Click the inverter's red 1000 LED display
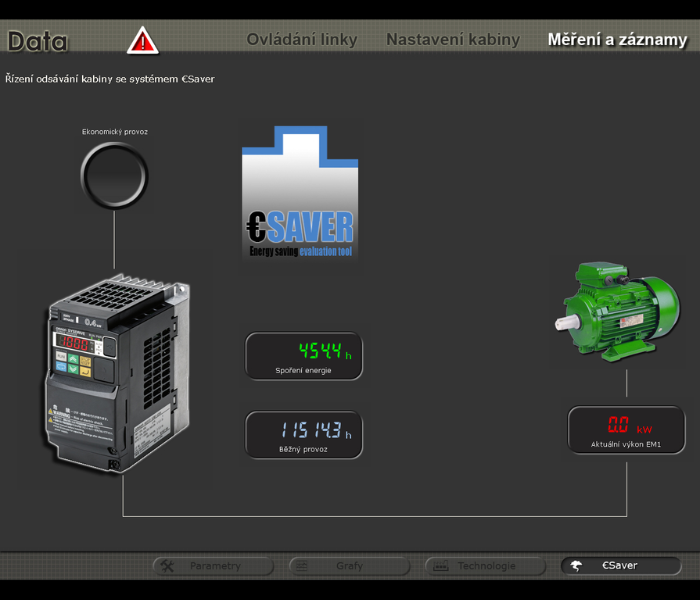 [x=74, y=343]
